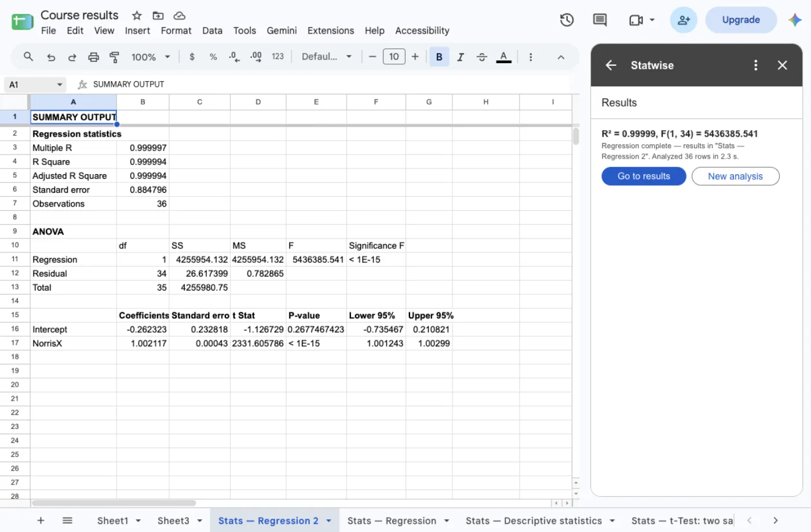Toggle bold formatting button
This screenshot has height=532, width=811.
(439, 57)
